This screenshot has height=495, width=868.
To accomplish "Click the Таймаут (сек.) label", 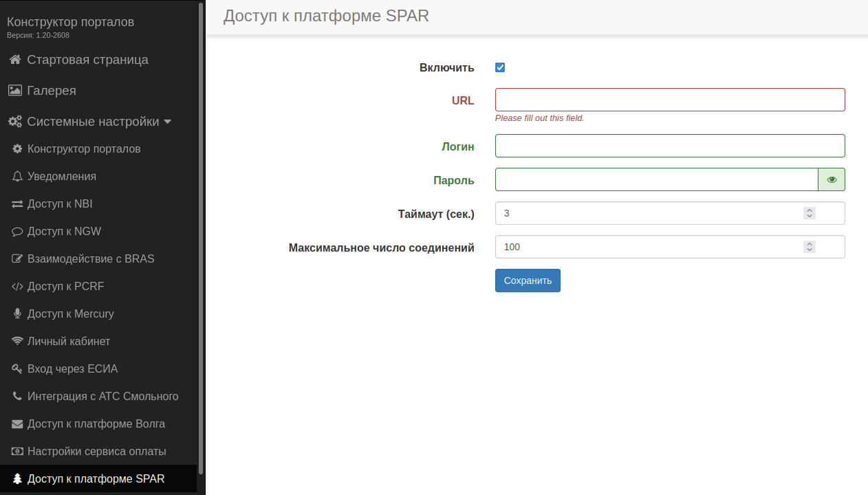I will pyautogui.click(x=436, y=214).
